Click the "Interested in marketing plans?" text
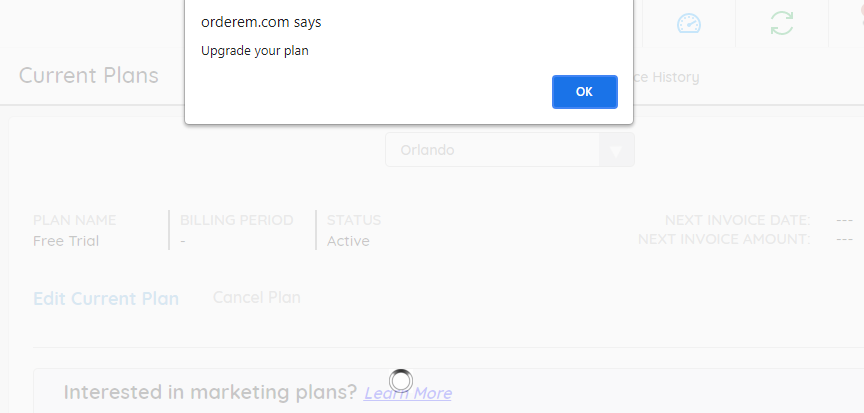864x413 pixels. click(x=210, y=392)
